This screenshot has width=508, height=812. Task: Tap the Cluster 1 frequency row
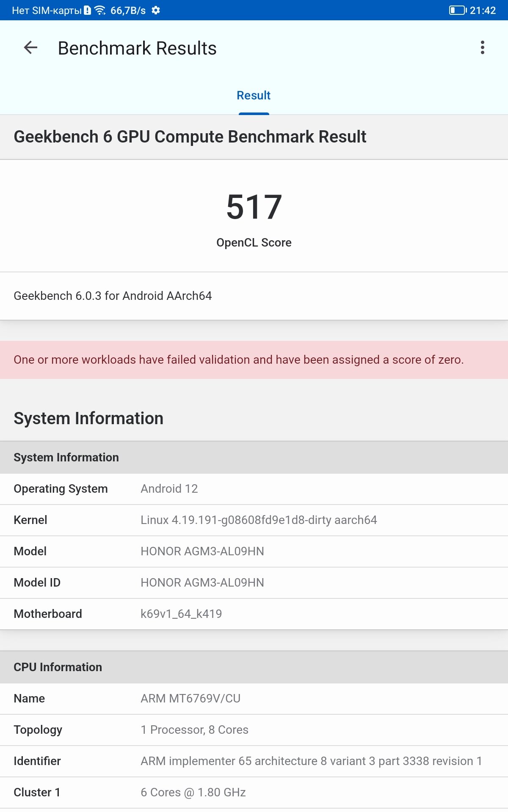coord(254,793)
